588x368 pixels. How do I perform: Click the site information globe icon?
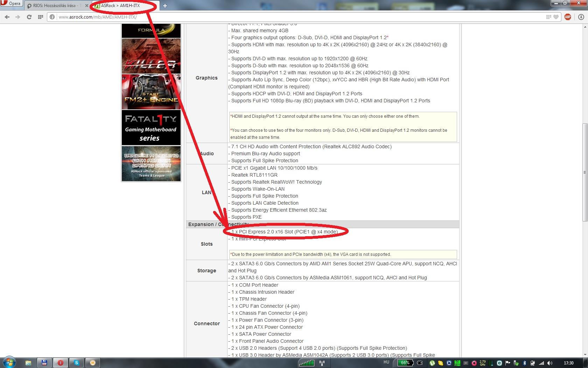tap(52, 17)
